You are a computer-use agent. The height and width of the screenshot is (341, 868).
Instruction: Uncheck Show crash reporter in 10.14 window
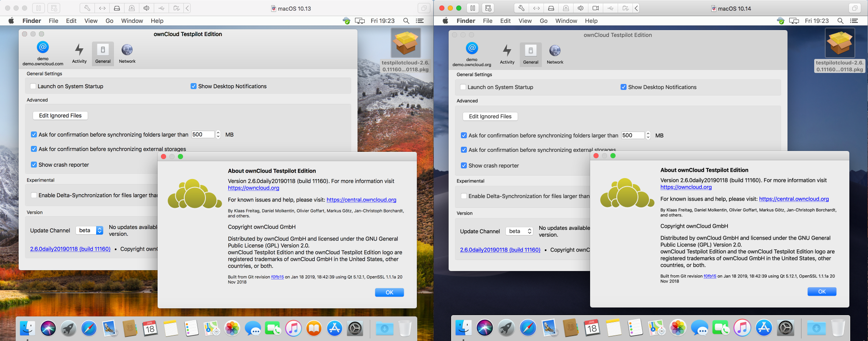[x=464, y=165]
